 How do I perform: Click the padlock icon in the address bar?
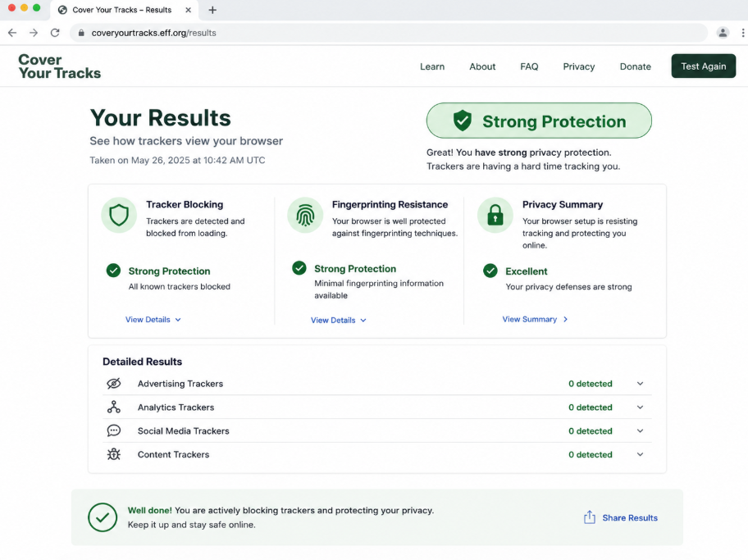(81, 33)
